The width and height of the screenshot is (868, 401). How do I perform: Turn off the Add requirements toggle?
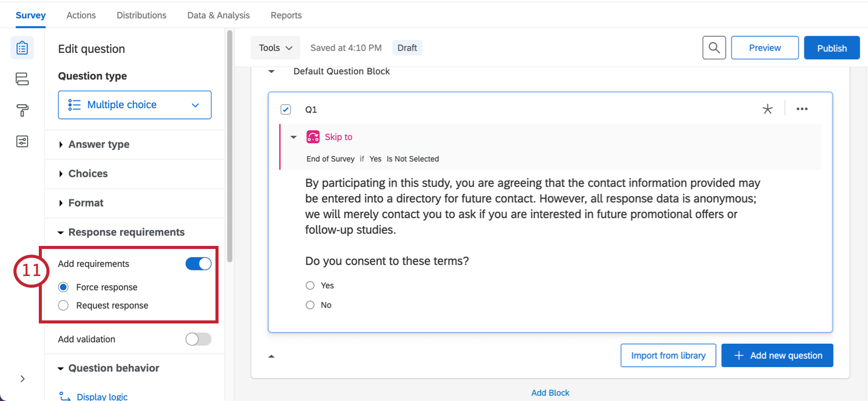(198, 264)
